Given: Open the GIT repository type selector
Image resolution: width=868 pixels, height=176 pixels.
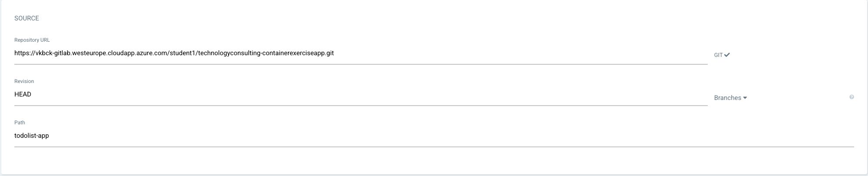Looking at the screenshot, I should click(722, 55).
